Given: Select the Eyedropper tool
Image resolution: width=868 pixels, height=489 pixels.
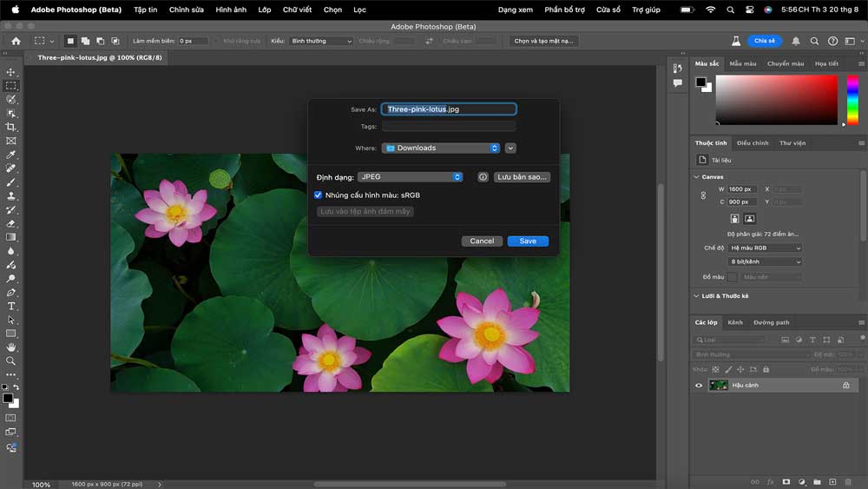Looking at the screenshot, I should coord(11,155).
